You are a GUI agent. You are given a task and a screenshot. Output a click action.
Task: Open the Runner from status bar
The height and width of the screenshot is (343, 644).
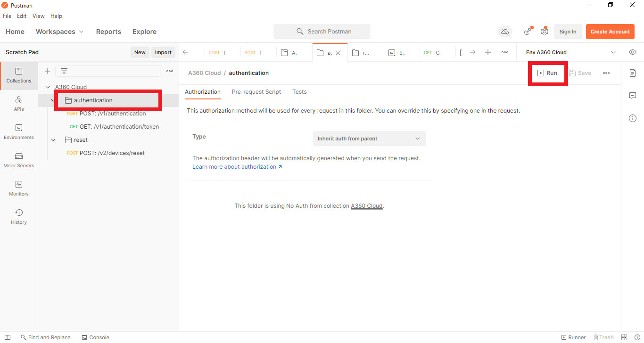(573, 337)
